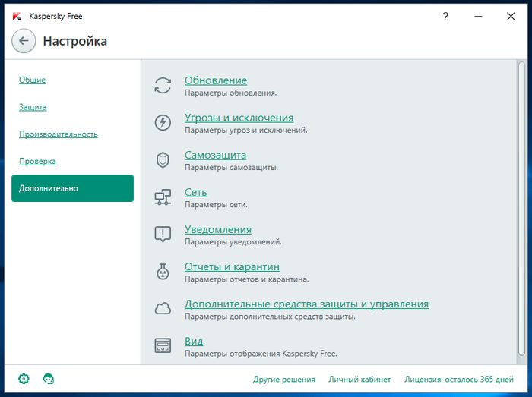Click the support agent face icon

click(49, 379)
